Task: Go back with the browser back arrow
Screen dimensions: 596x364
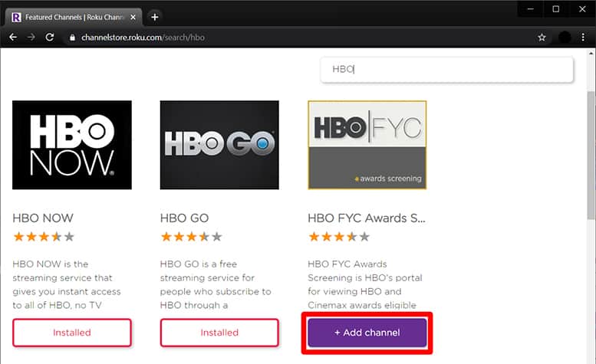Action: point(13,38)
